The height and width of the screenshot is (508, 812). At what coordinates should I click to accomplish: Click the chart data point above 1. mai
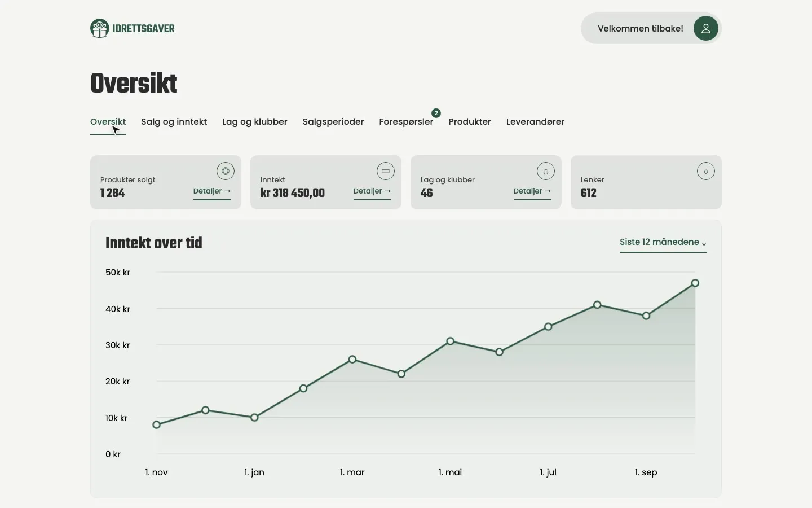click(451, 341)
